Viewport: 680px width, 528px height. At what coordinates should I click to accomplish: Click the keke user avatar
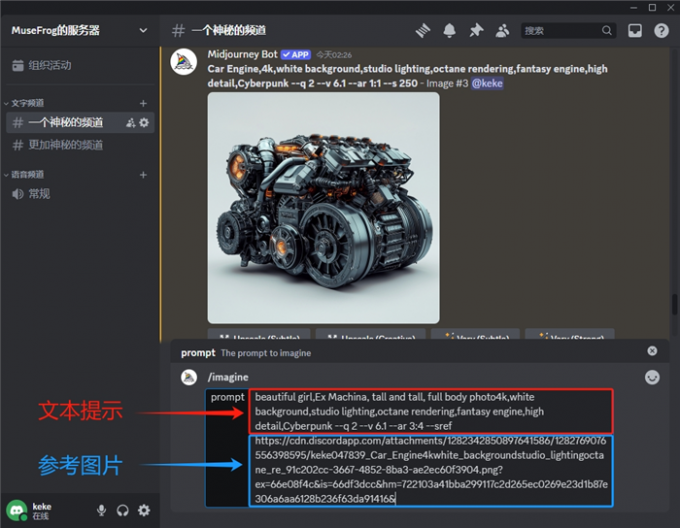pos(16,510)
